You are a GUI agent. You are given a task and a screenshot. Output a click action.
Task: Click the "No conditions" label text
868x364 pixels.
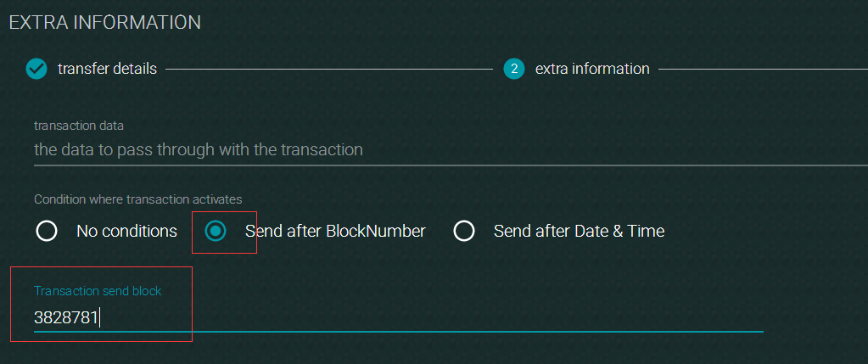click(x=126, y=232)
